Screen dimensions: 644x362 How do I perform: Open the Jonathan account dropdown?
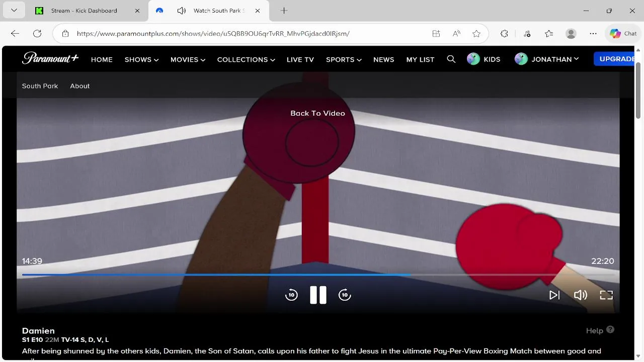click(x=555, y=59)
